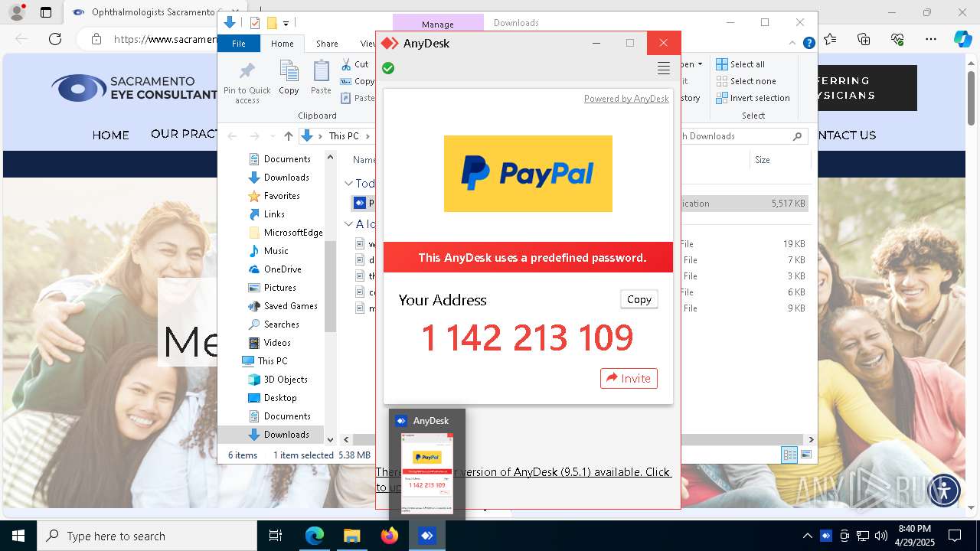Click Pin to Quick access in File Explorer

click(x=247, y=83)
